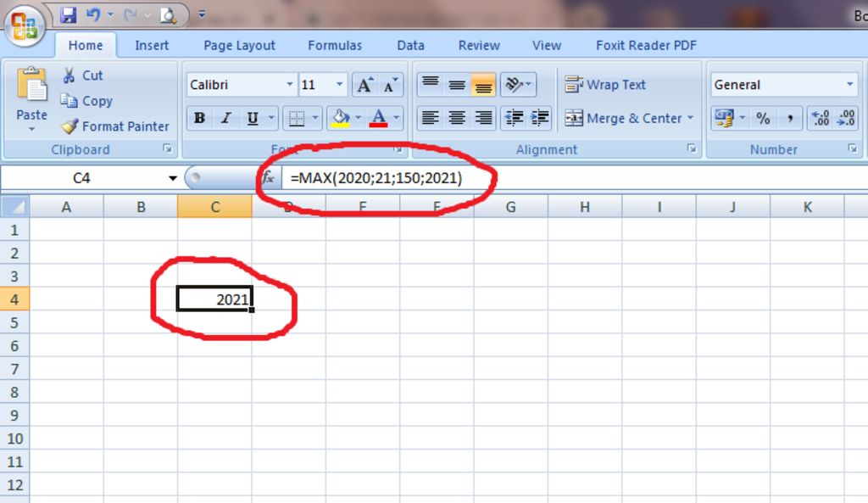Click the Name Box showing C4
This screenshot has height=503, width=868.
[x=82, y=178]
